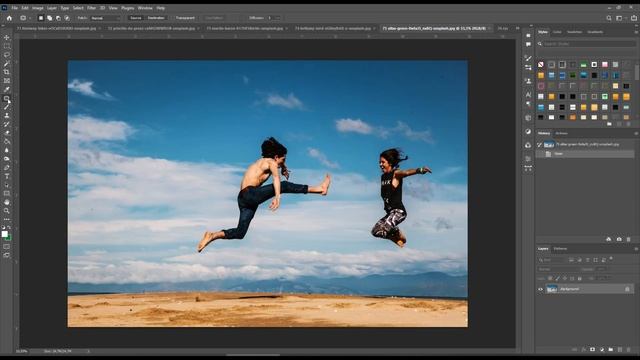Open the layer blend mode dropdown
The image size is (640, 360).
pos(557,269)
